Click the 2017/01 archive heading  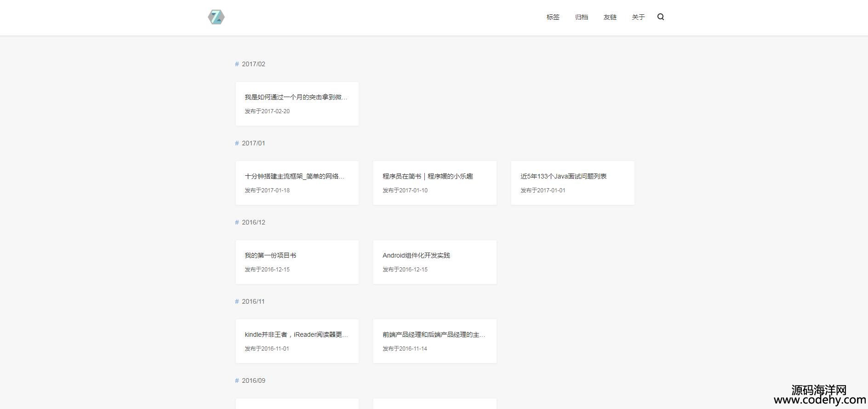coord(250,143)
